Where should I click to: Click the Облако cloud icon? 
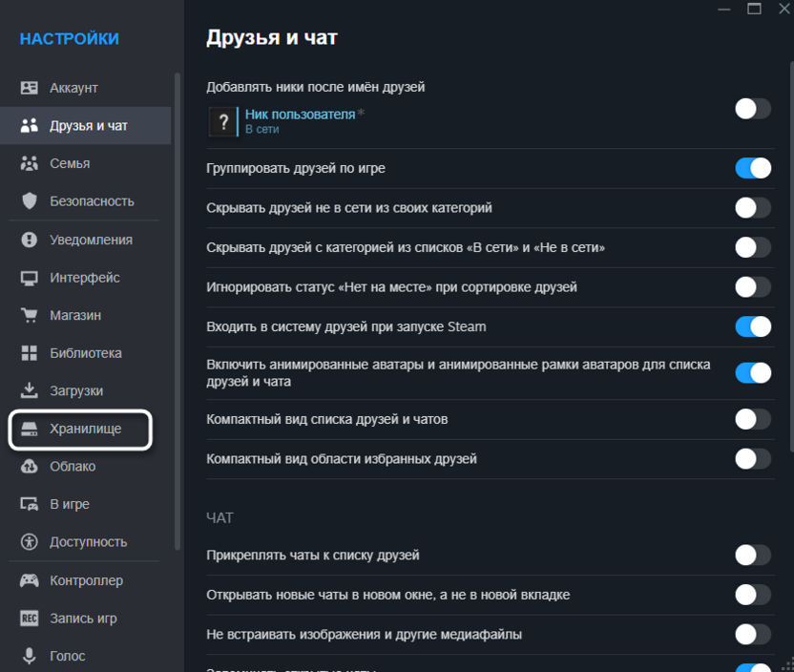[29, 467]
